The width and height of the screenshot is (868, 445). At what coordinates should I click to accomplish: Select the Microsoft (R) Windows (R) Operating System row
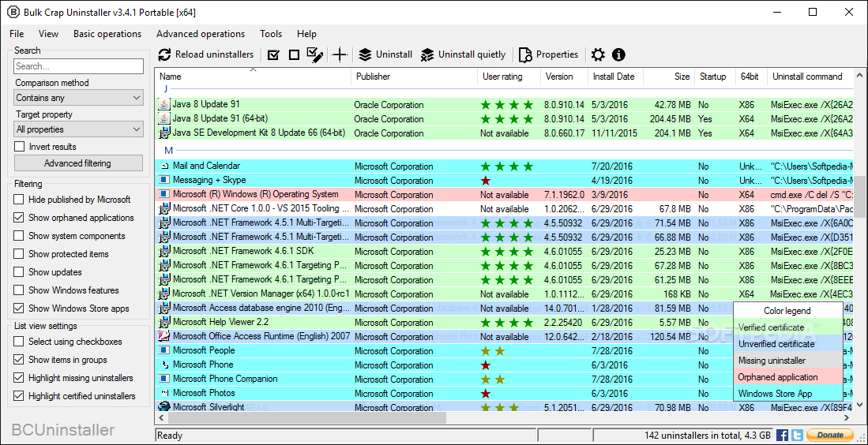[505, 195]
